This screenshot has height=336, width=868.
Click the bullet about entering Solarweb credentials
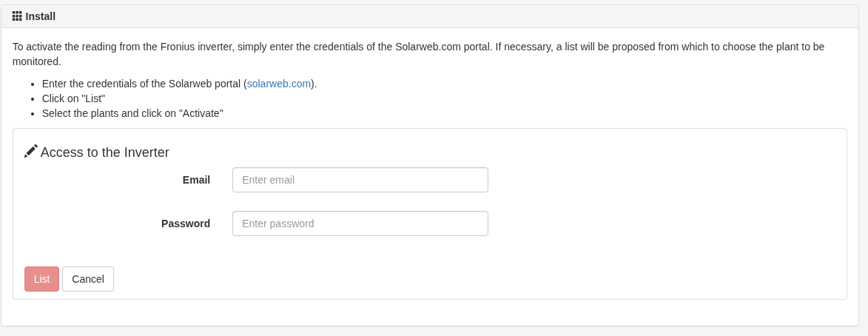(x=179, y=84)
